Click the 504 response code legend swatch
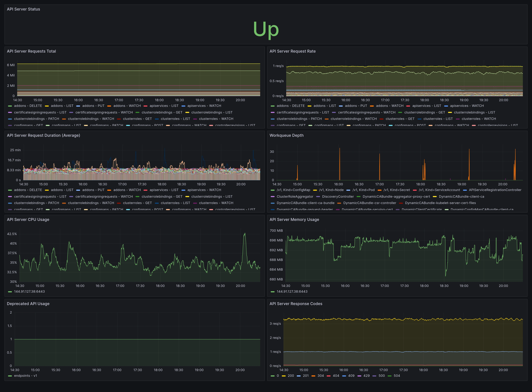Screen dimensions: 532x392 [389, 376]
